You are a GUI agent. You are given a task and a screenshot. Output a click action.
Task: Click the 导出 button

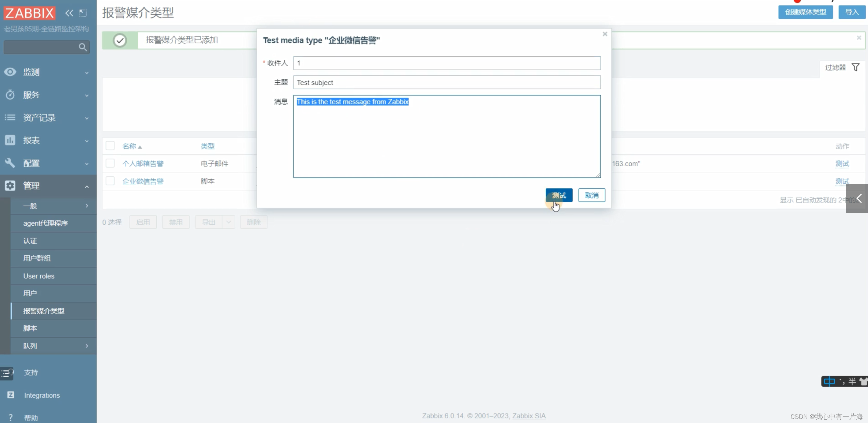(x=209, y=222)
